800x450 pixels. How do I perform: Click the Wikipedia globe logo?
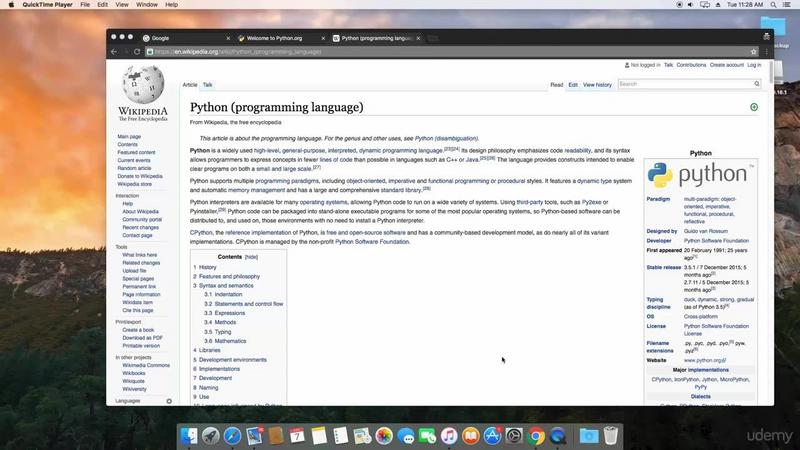pos(143,85)
